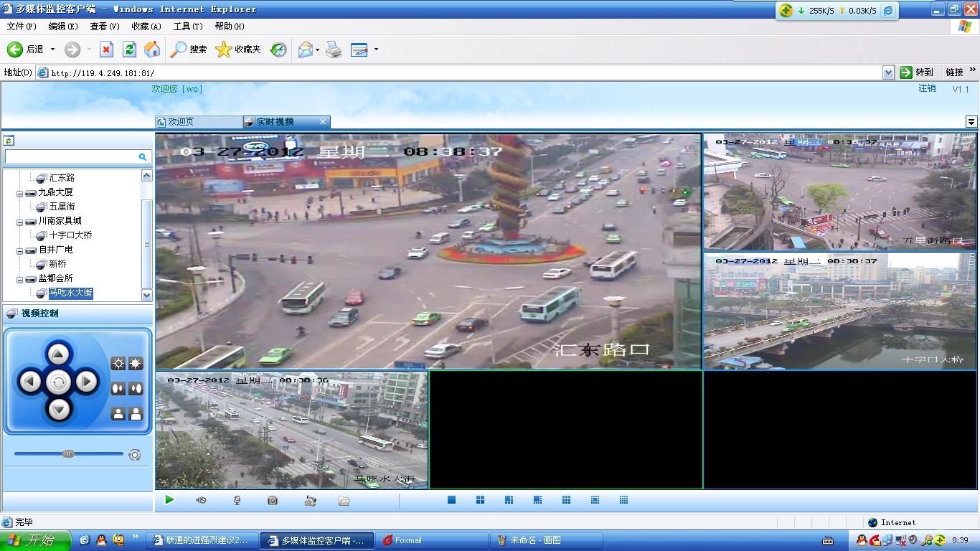Screen dimensions: 980x551
Task: Click the refresh icon above the search box
Action: (x=9, y=141)
